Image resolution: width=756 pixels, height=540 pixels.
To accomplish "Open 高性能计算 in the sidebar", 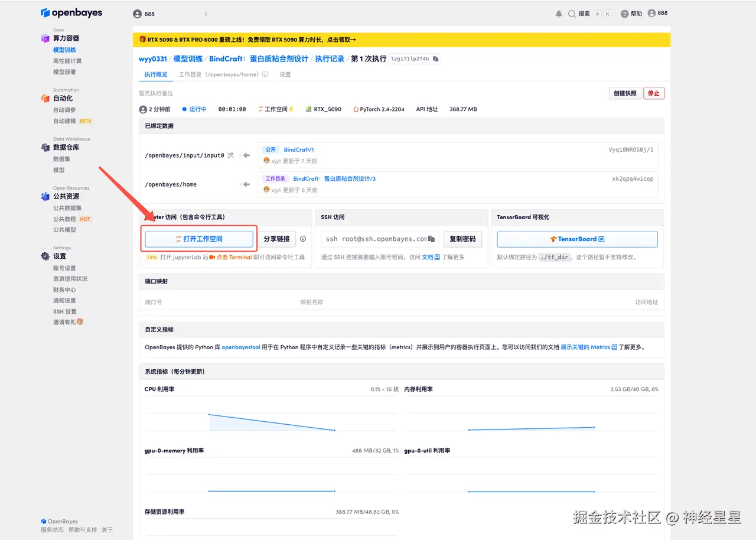I will (x=67, y=61).
